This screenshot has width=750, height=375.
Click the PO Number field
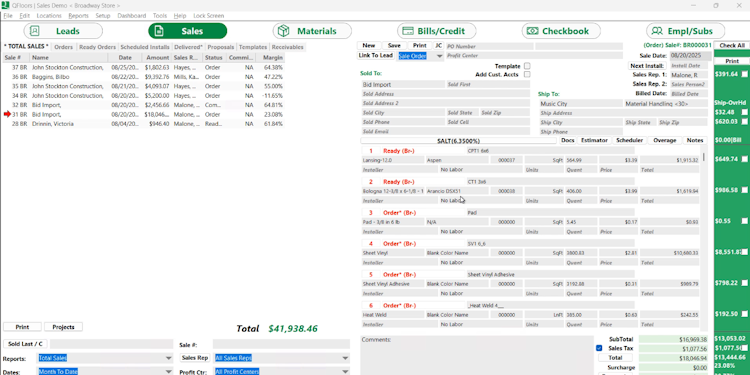(490, 46)
